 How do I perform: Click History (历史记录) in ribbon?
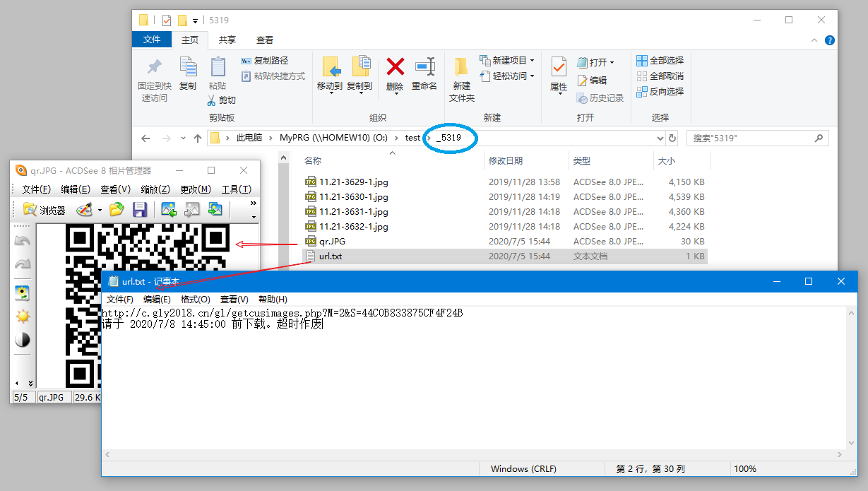[600, 98]
